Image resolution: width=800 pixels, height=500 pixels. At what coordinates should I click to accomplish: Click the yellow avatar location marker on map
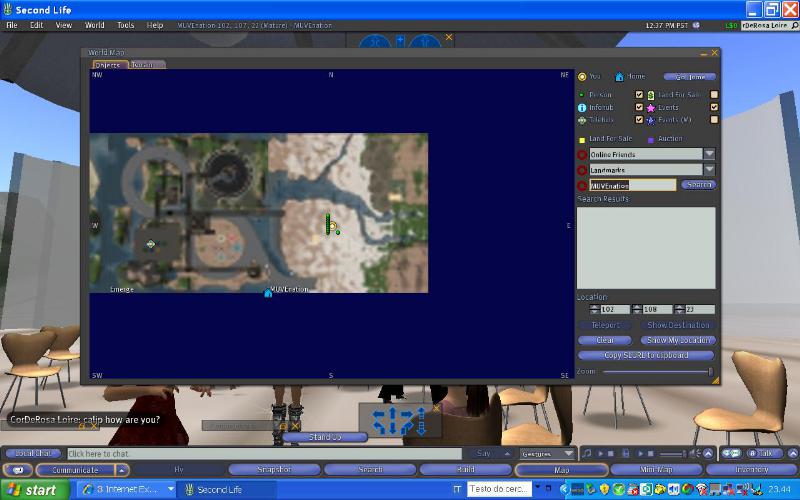333,226
